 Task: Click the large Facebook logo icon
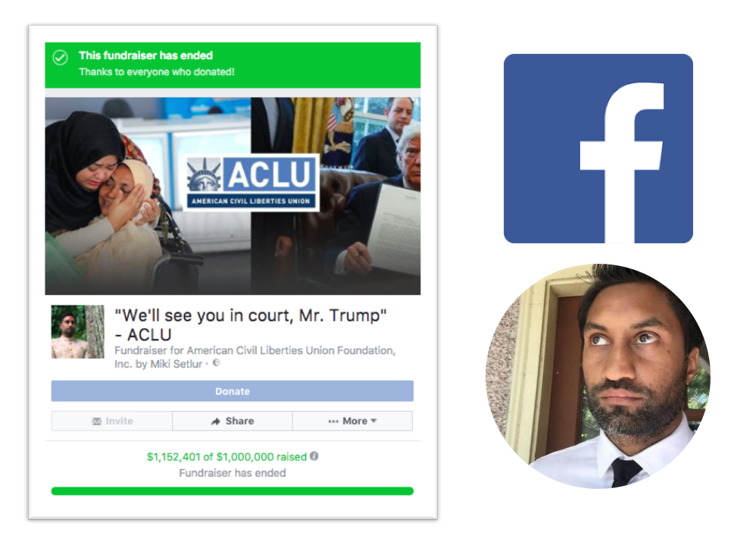598,149
